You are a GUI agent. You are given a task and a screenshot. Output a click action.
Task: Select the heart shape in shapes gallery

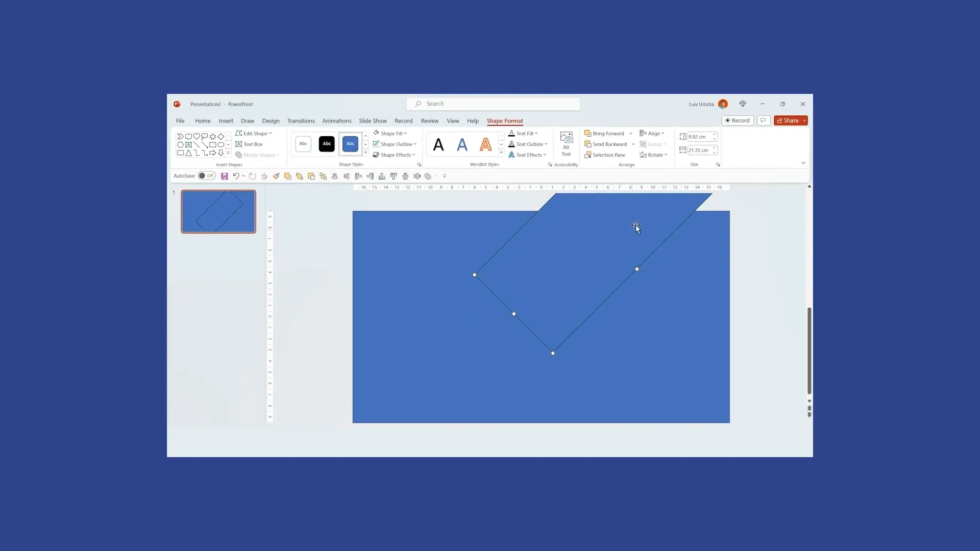197,136
